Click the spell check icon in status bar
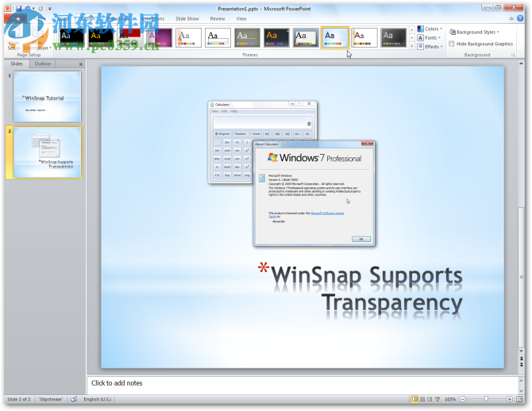532x411 pixels. [74, 399]
